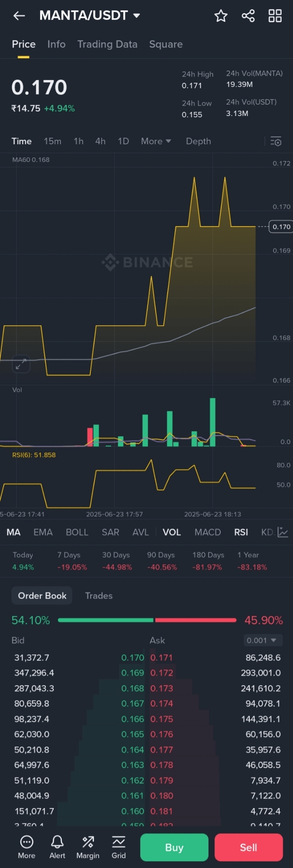
Task: Toggle the MA indicator
Action: (14, 532)
